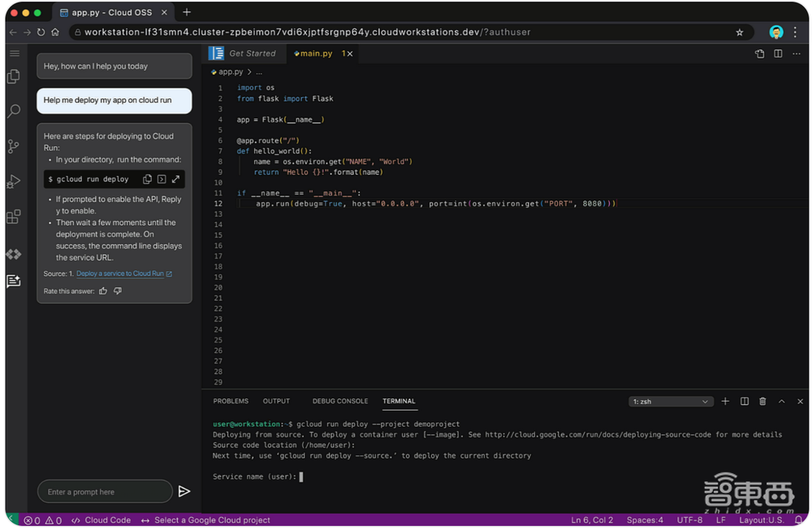Open the zsh terminal selector dropdown
This screenshot has height=530, width=812.
[x=671, y=401]
